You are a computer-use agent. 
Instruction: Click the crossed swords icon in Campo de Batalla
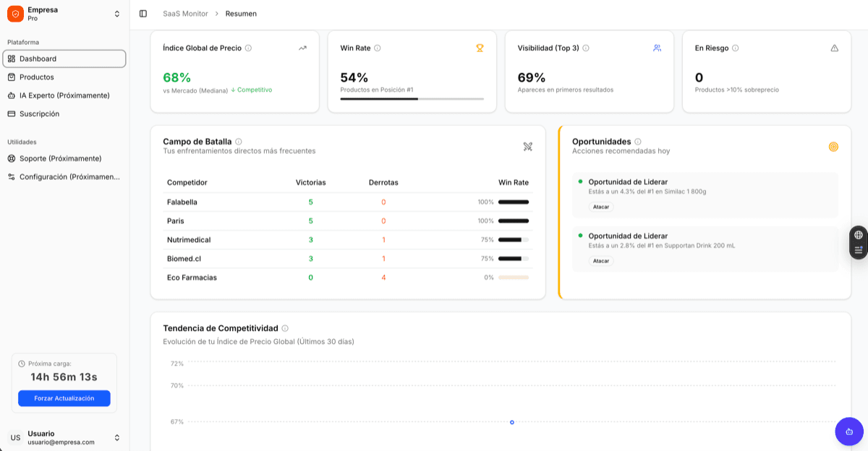(528, 147)
